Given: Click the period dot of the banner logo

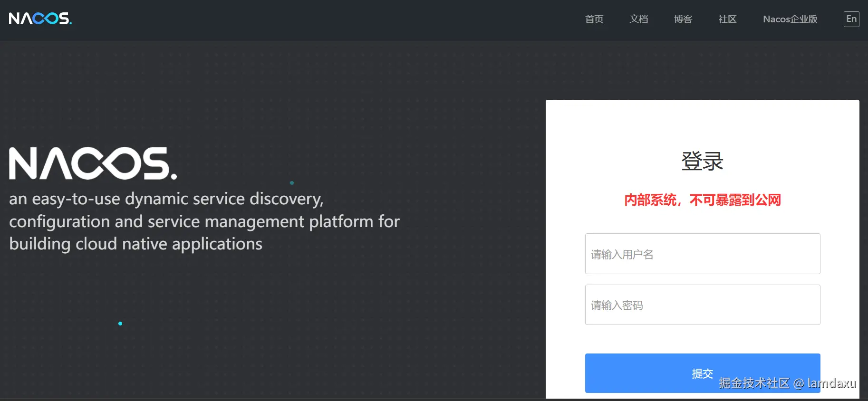Looking at the screenshot, I should pos(174,176).
